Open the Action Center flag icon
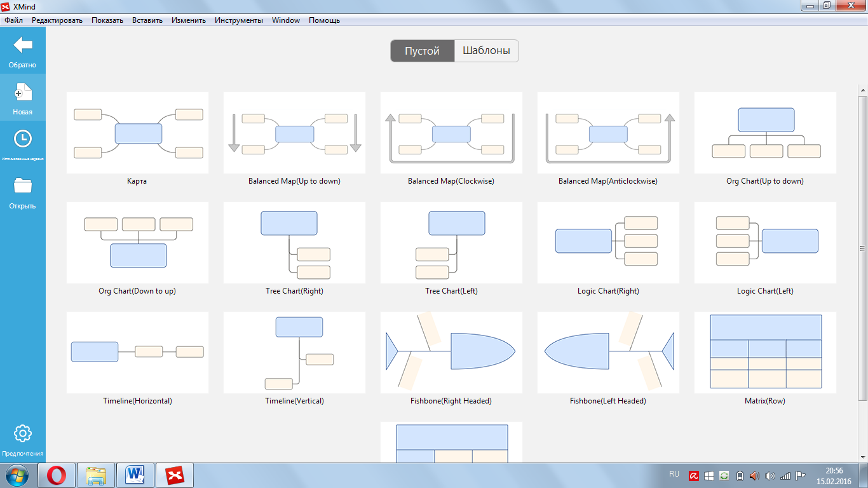This screenshot has height=488, width=868. [801, 476]
